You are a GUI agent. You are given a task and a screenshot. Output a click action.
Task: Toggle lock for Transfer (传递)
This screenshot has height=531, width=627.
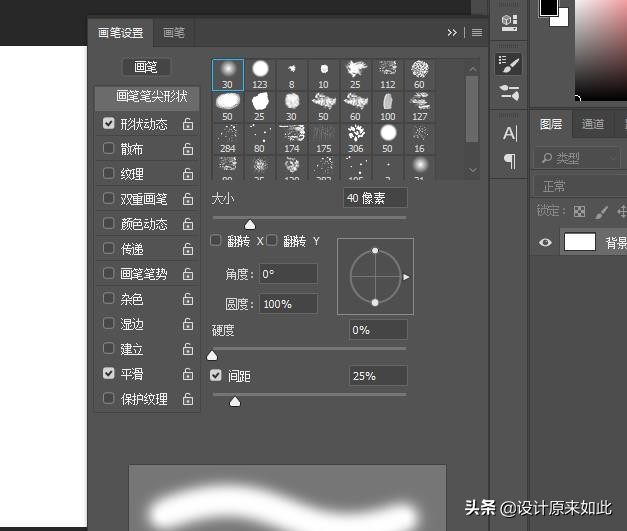tap(188, 249)
